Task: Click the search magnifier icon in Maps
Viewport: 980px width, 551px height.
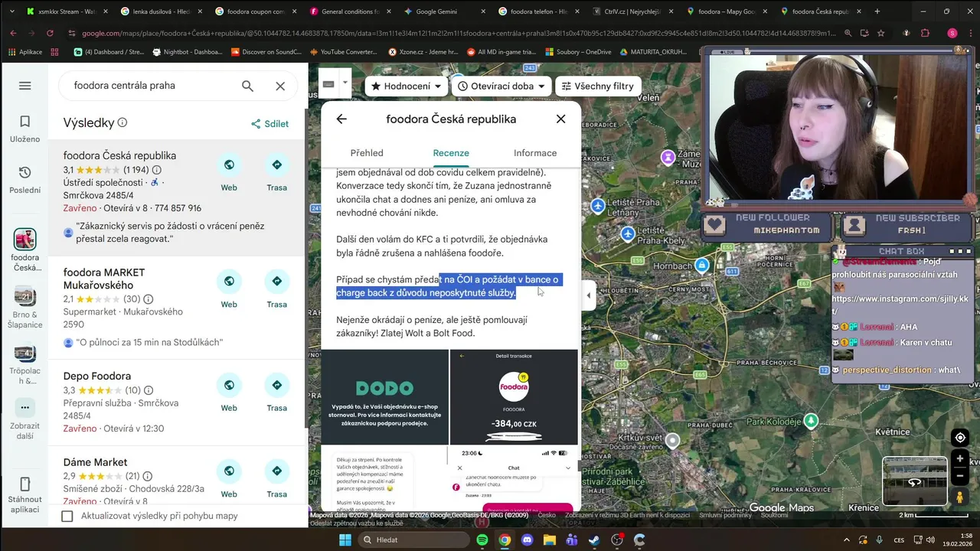Action: coord(247,86)
